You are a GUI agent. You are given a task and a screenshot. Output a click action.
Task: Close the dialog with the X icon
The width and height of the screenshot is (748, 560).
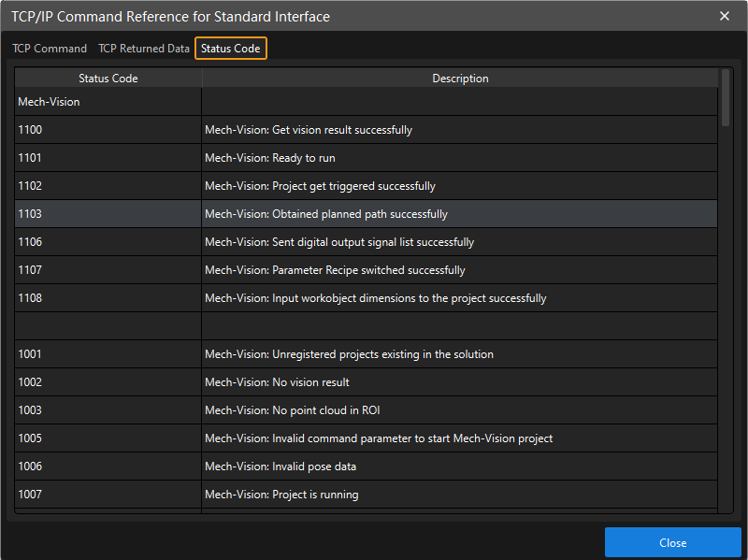725,16
